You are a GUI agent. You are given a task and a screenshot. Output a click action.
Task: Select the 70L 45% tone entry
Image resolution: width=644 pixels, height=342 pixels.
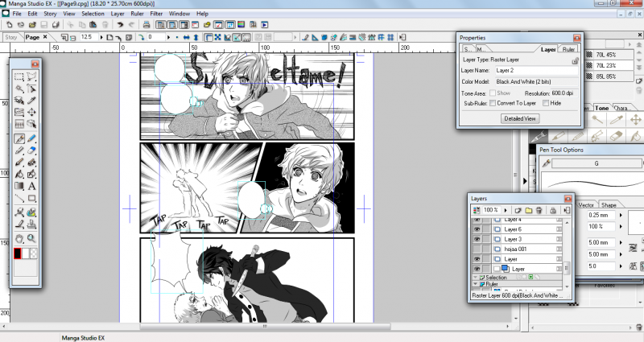click(609, 55)
